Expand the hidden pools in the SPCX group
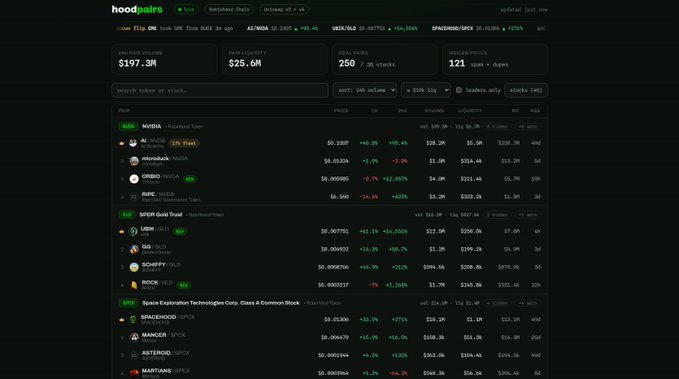Image resolution: width=679 pixels, height=379 pixels. [497, 303]
